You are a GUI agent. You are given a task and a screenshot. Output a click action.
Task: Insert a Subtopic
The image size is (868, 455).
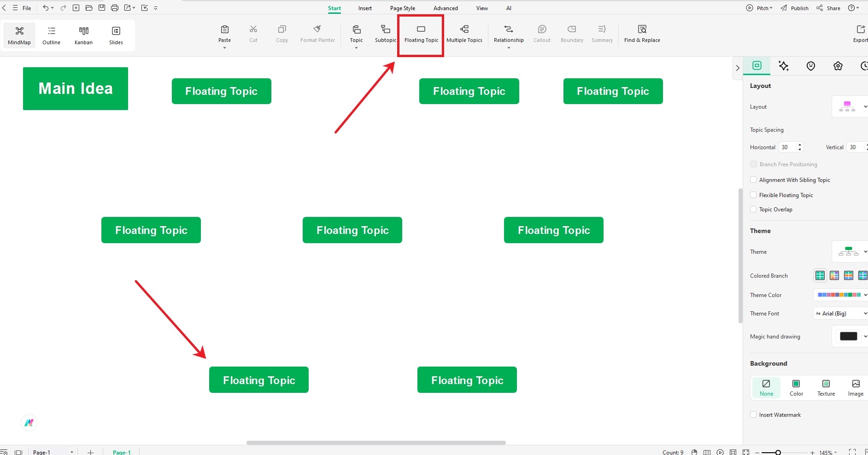(386, 34)
